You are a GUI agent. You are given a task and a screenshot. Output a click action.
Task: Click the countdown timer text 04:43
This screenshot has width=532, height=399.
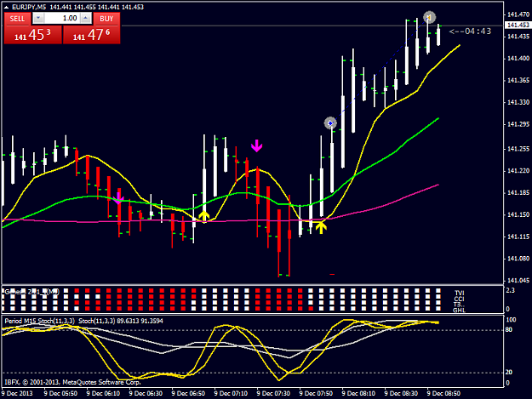(x=478, y=31)
